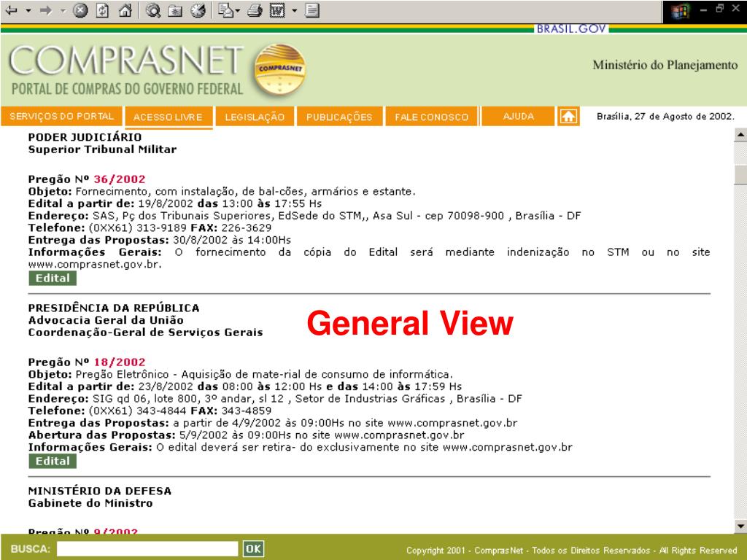Open the Forward history dropdown arrow
The width and height of the screenshot is (747, 560).
point(63,10)
